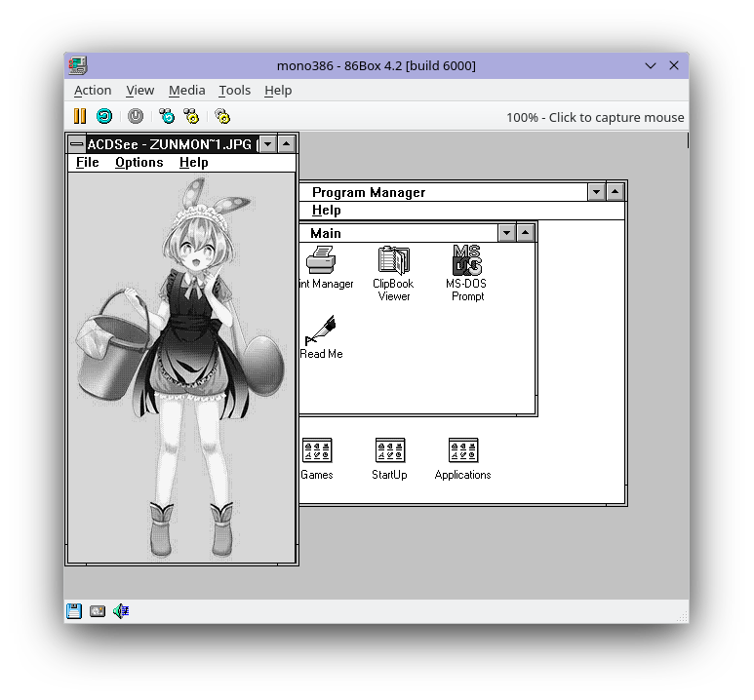This screenshot has width=754, height=700.
Task: Minimize the Main group window
Action: click(507, 233)
